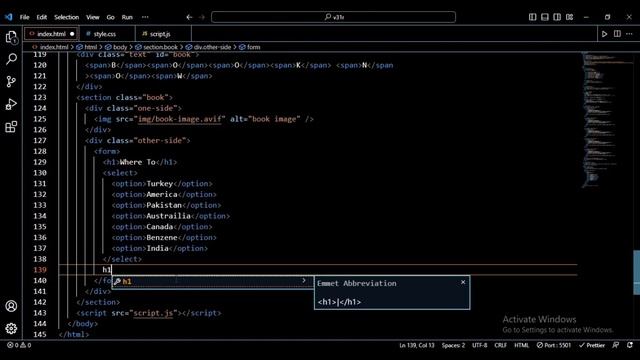Screen dimensions: 640x360
Task: Click the Pakistan option text
Action: pyautogui.click(x=164, y=205)
